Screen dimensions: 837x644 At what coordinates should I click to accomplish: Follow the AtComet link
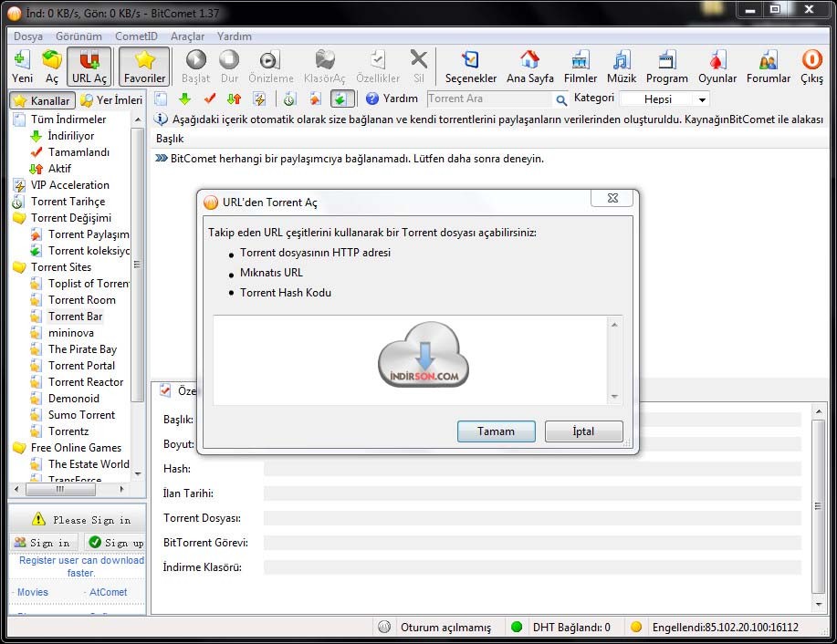pos(108,592)
